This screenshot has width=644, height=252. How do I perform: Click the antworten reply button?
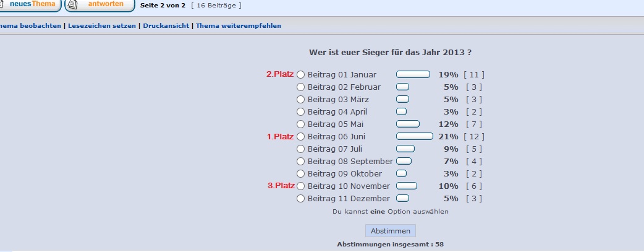click(100, 5)
